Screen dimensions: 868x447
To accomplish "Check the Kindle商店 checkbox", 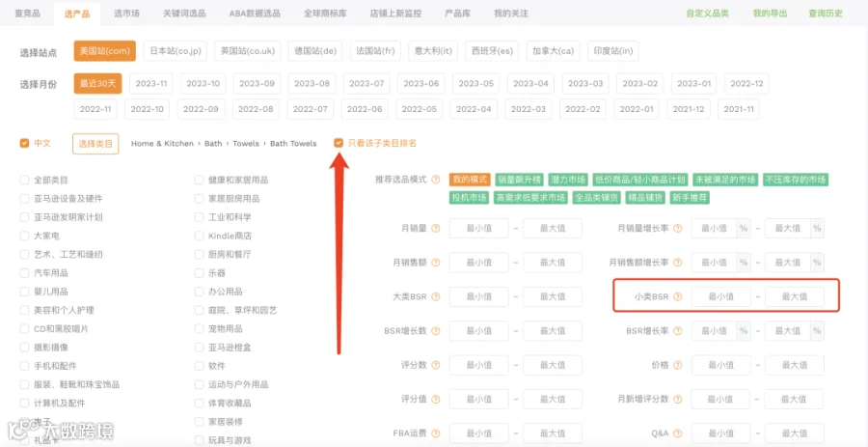I will coord(200,236).
